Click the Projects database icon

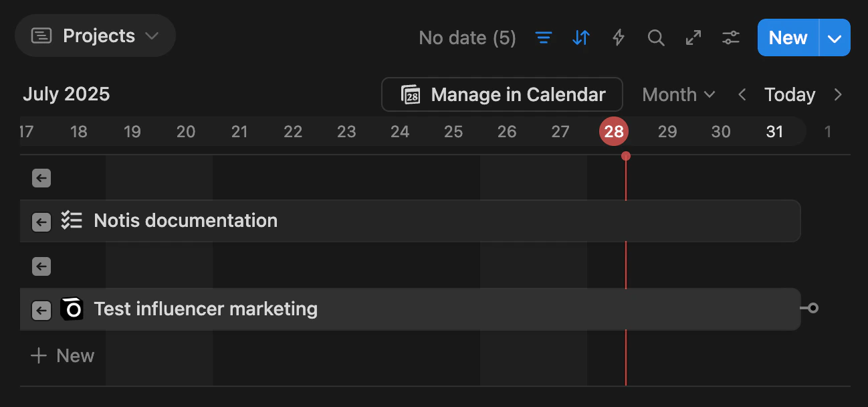click(x=41, y=35)
